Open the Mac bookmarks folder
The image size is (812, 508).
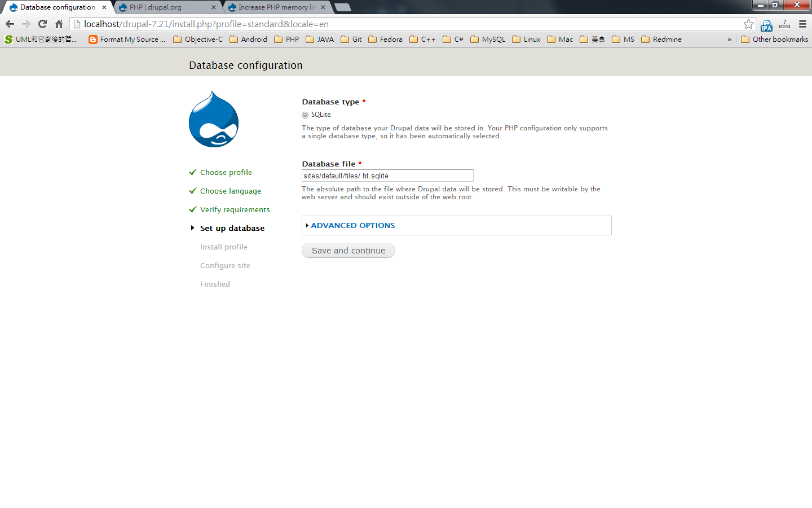pyautogui.click(x=560, y=39)
